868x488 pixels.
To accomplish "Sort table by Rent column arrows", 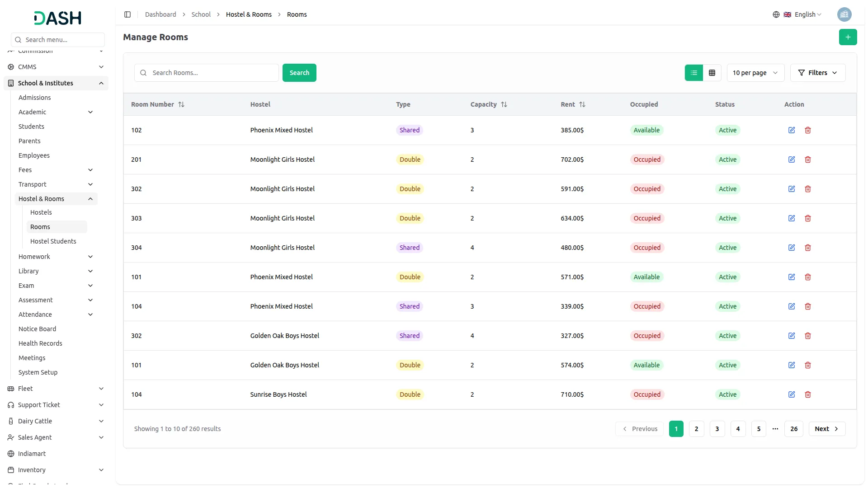I will click(x=582, y=104).
